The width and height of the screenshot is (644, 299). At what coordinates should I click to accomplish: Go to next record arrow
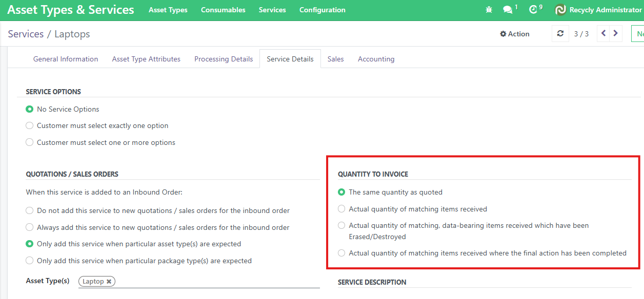coord(616,34)
